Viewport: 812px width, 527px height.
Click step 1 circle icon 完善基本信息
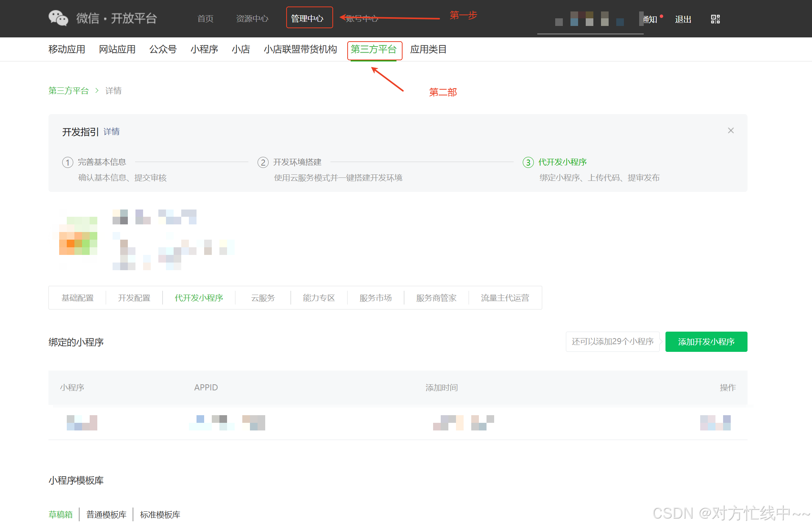coord(68,163)
